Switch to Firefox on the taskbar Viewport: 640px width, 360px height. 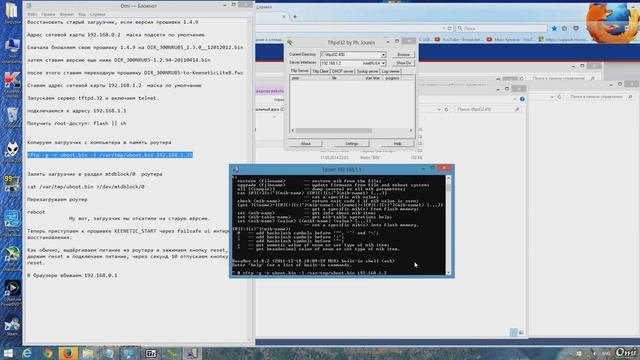[x=68, y=353]
